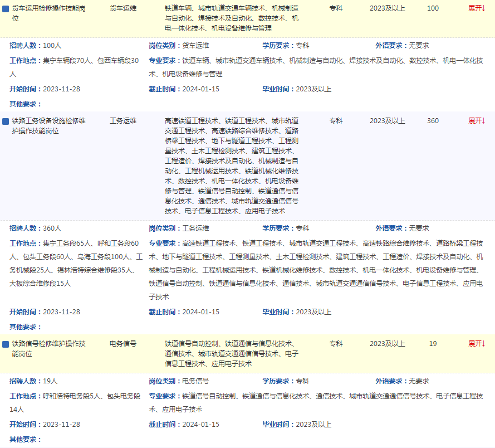The height and width of the screenshot is (448, 495).
Task: Click the 电务信号 category in third row header
Action: pos(123,344)
